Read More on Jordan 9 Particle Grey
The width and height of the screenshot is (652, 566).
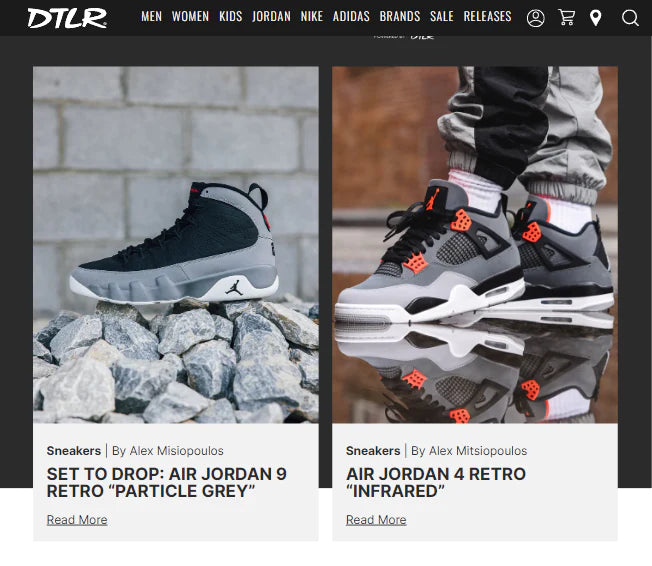pos(77,520)
